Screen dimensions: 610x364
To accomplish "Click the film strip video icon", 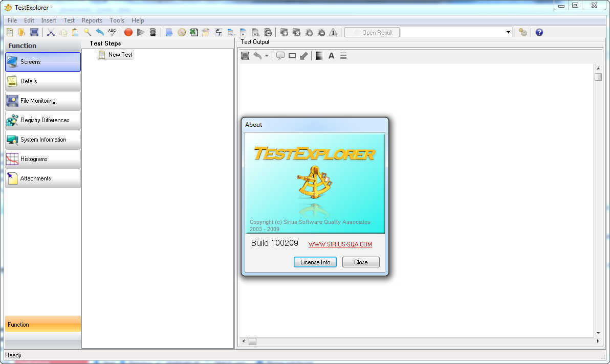I will (153, 33).
